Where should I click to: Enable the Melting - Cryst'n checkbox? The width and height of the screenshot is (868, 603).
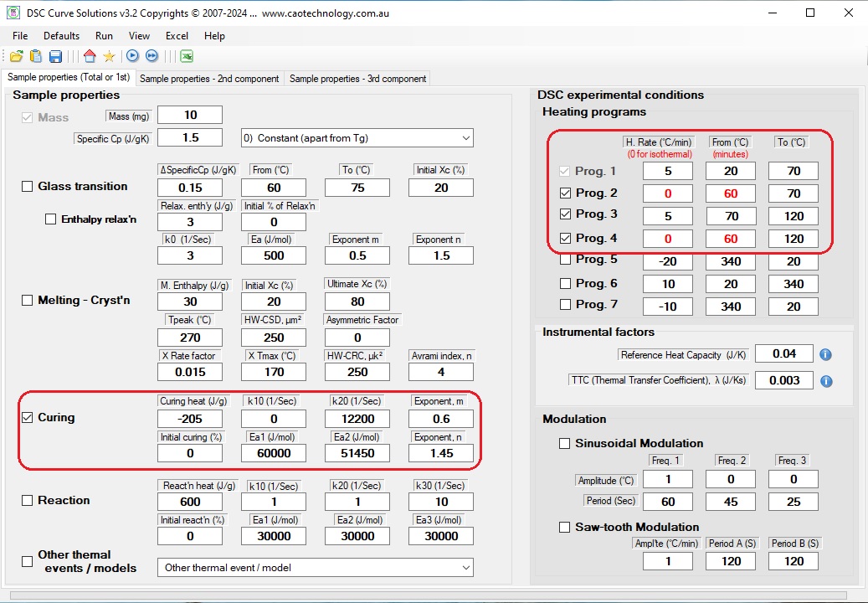pyautogui.click(x=27, y=300)
